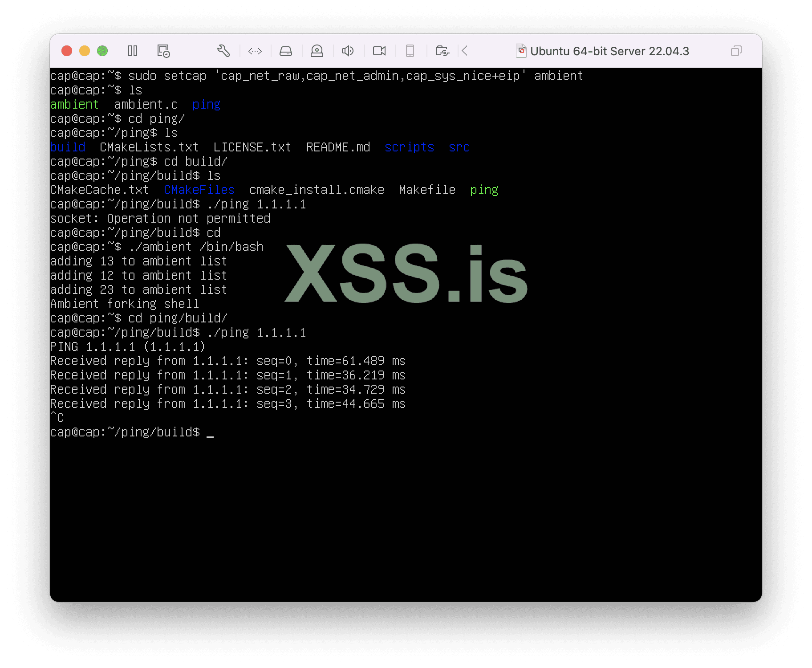Click the 'ambient.c' file name
Screen dimensions: 812x668
[146, 105]
